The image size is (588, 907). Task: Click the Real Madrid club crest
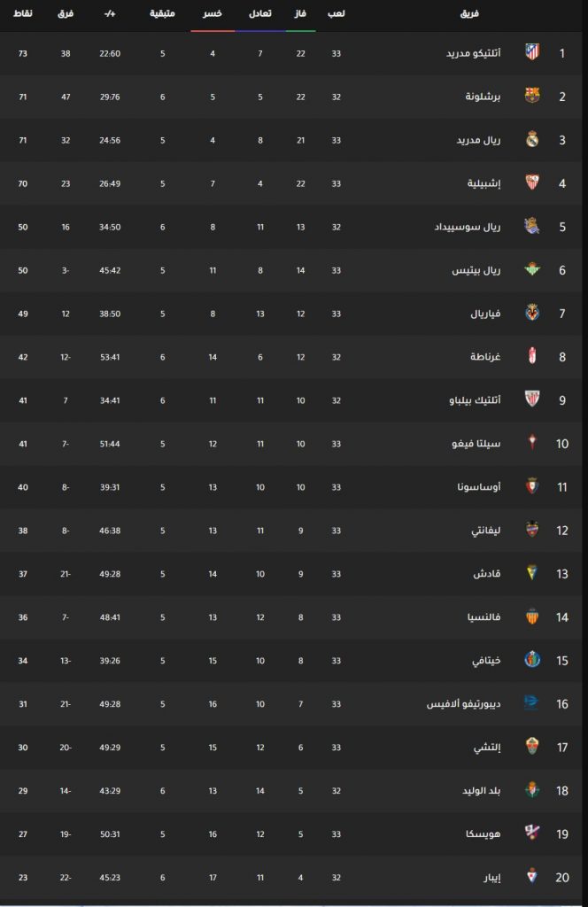click(x=532, y=139)
